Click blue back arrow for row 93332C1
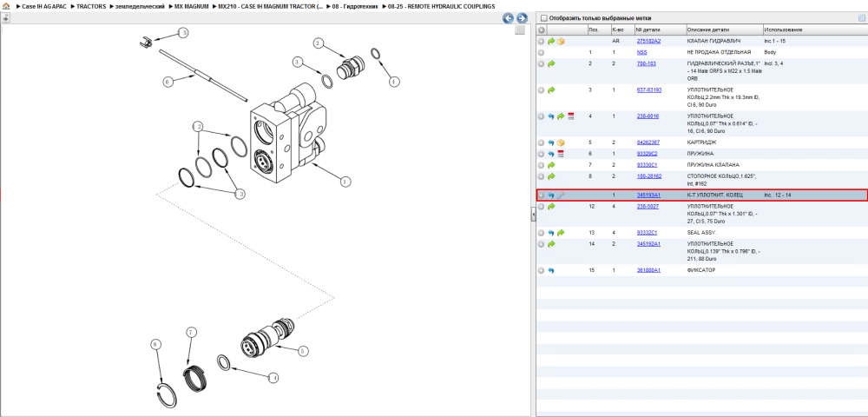868x417 pixels. coord(551,233)
